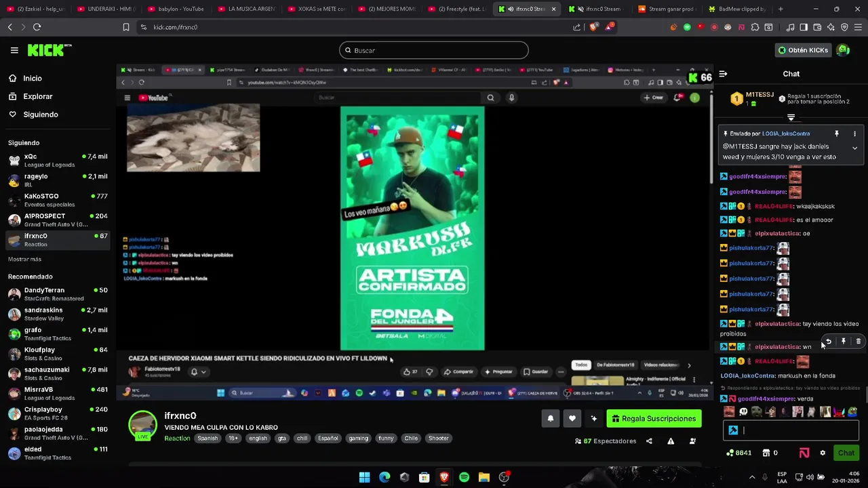Image resolution: width=868 pixels, height=488 pixels.
Task: Share the stream via share icon
Action: [x=649, y=441]
